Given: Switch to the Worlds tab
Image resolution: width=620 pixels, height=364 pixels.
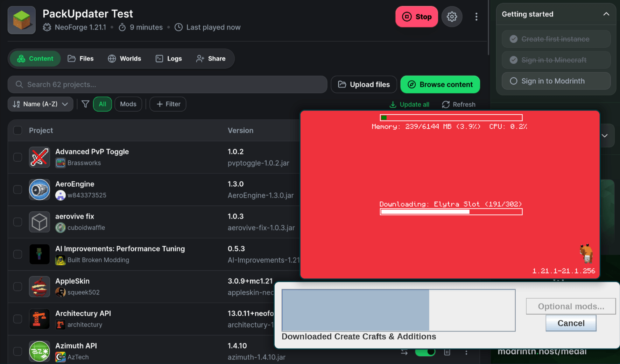Looking at the screenshot, I should (125, 59).
